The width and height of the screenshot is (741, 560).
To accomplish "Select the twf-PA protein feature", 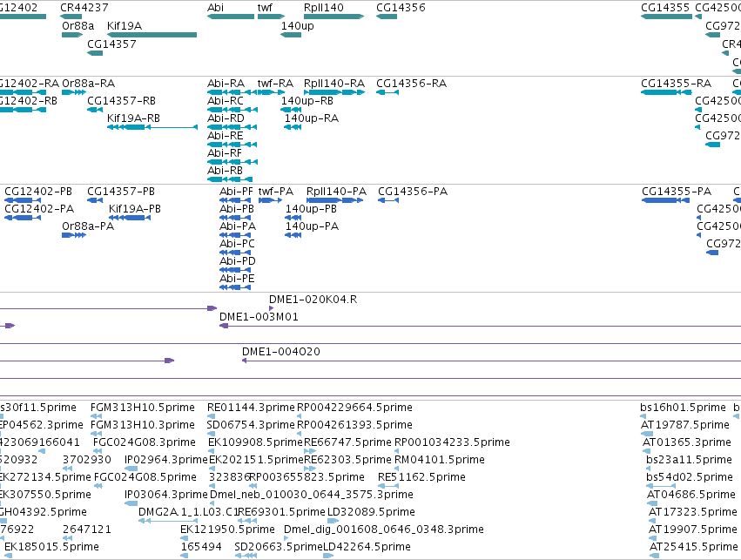I will [x=270, y=200].
